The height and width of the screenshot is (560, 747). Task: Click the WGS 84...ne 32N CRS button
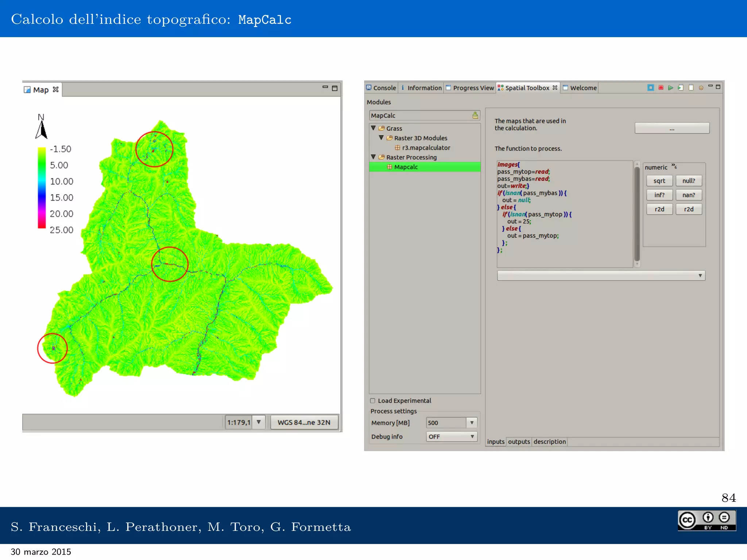pos(304,422)
